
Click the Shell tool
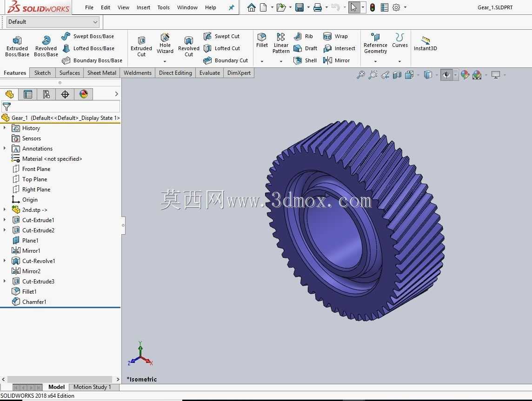click(305, 60)
